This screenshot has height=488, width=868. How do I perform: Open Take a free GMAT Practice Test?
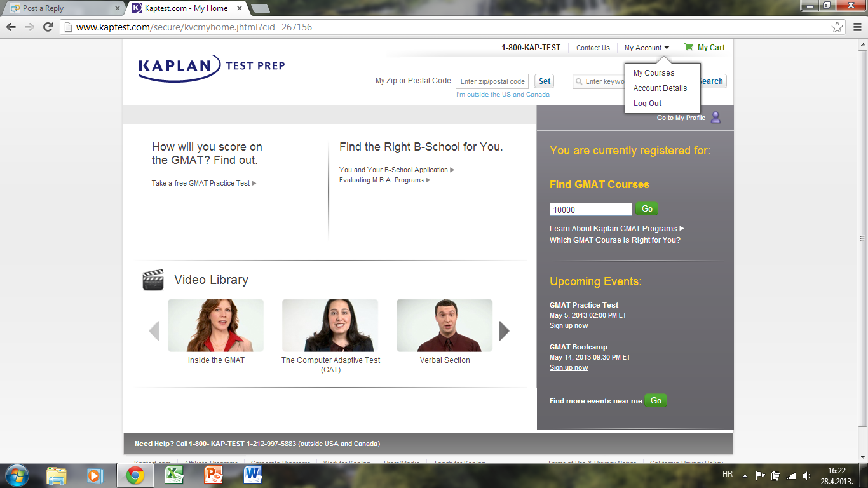coord(204,183)
